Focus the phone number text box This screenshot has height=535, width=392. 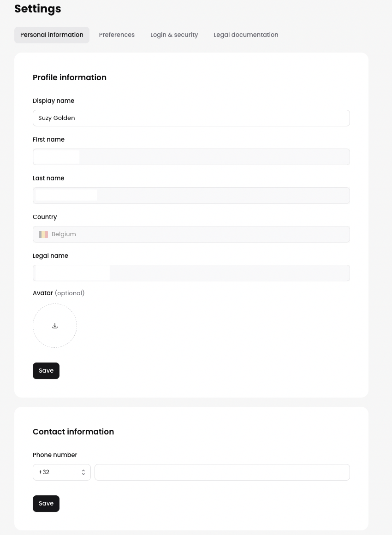pos(222,472)
